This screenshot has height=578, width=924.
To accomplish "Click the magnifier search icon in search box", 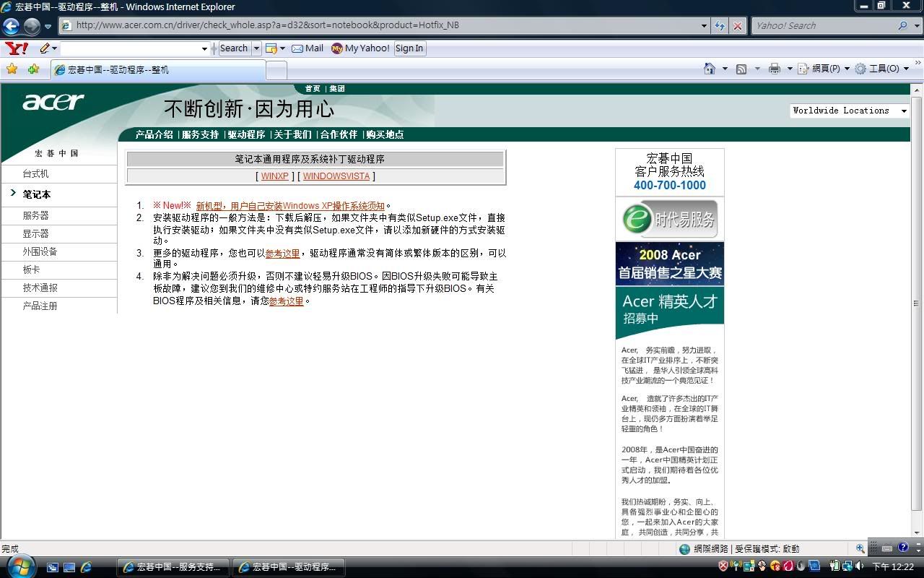I will [x=902, y=25].
